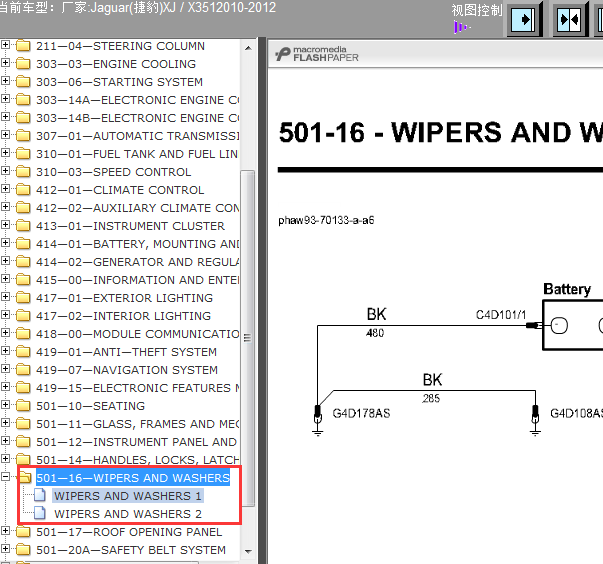Click the 417-02 Interior Lighting folder icon

[23, 316]
